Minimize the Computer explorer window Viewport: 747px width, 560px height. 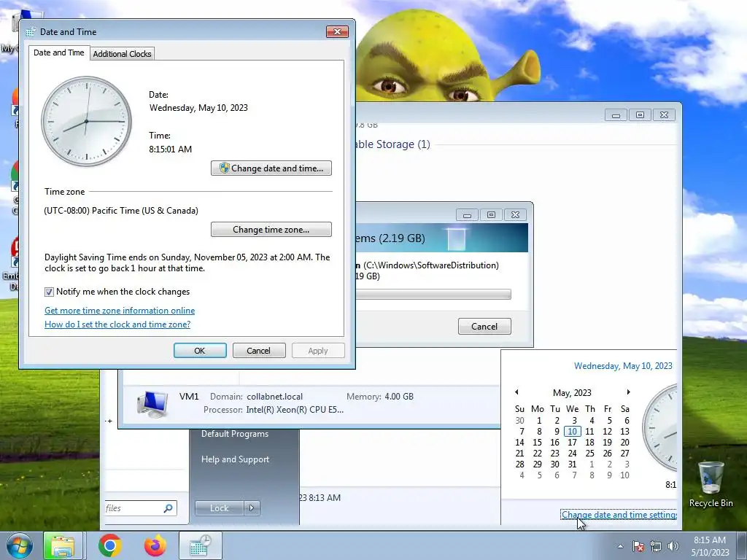click(616, 114)
